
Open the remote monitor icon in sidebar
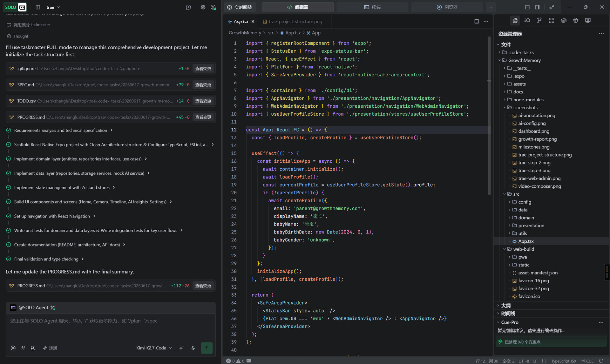coord(588,20)
